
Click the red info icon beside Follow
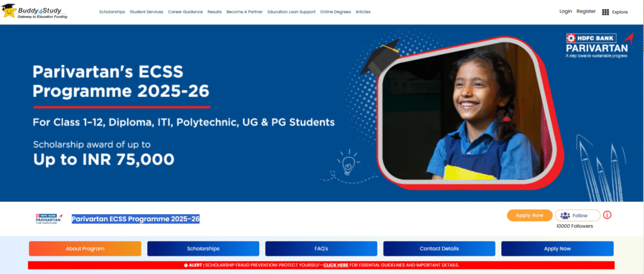(607, 215)
